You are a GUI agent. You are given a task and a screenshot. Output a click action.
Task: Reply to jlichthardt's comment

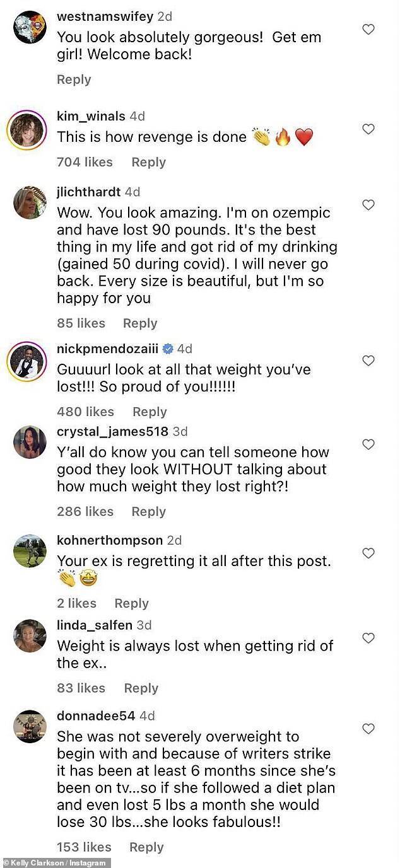click(140, 323)
